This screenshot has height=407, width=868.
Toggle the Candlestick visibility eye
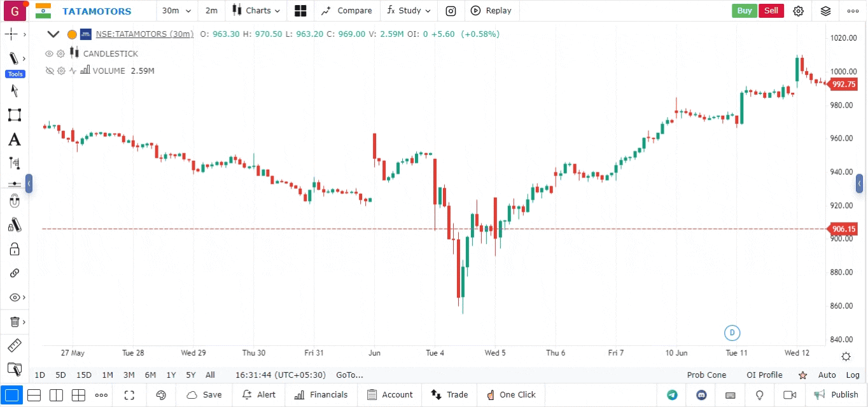coord(49,54)
